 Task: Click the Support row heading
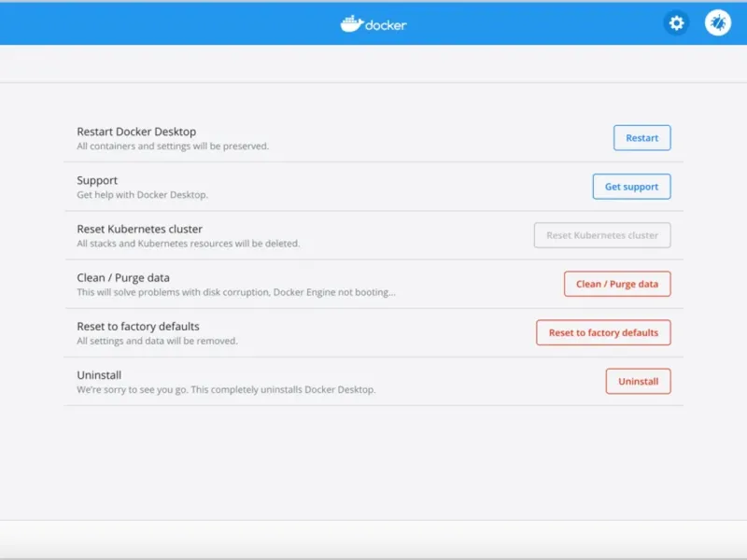(97, 180)
